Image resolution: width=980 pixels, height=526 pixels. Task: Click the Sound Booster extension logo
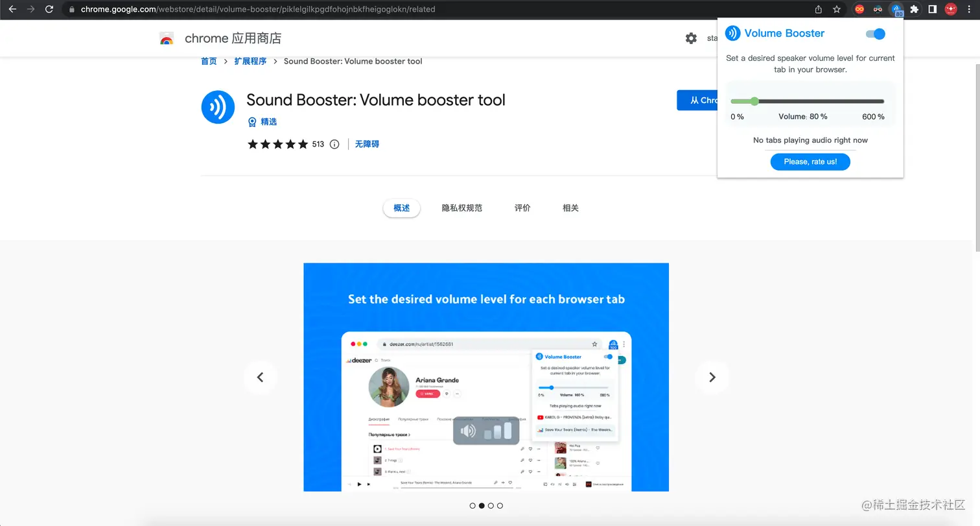218,107
